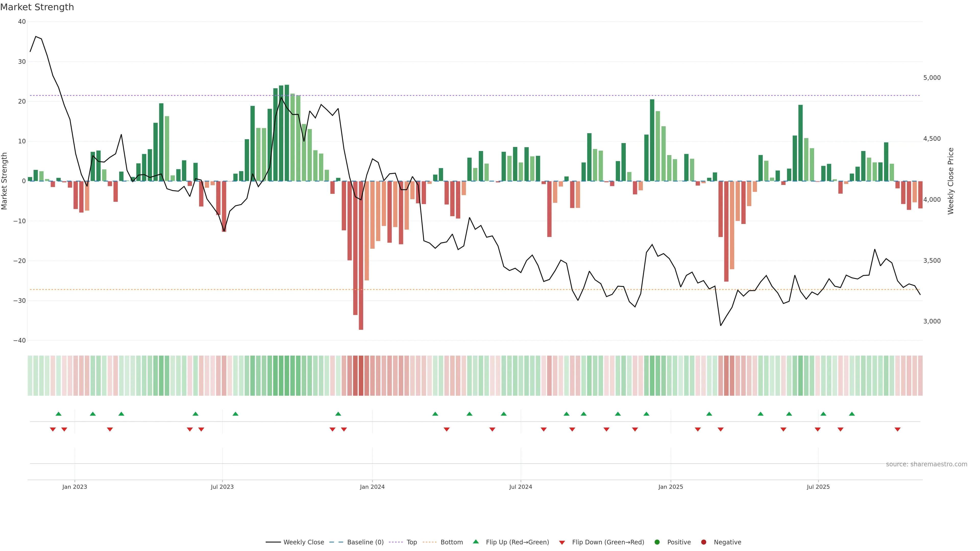Click the Flip Up green triangle legend icon
Image resolution: width=980 pixels, height=551 pixels.
pos(475,542)
